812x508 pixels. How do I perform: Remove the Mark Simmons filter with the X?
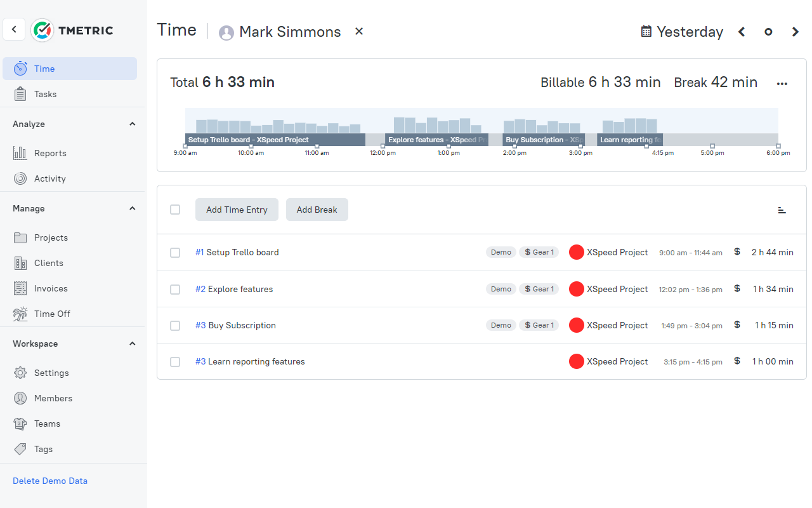358,31
